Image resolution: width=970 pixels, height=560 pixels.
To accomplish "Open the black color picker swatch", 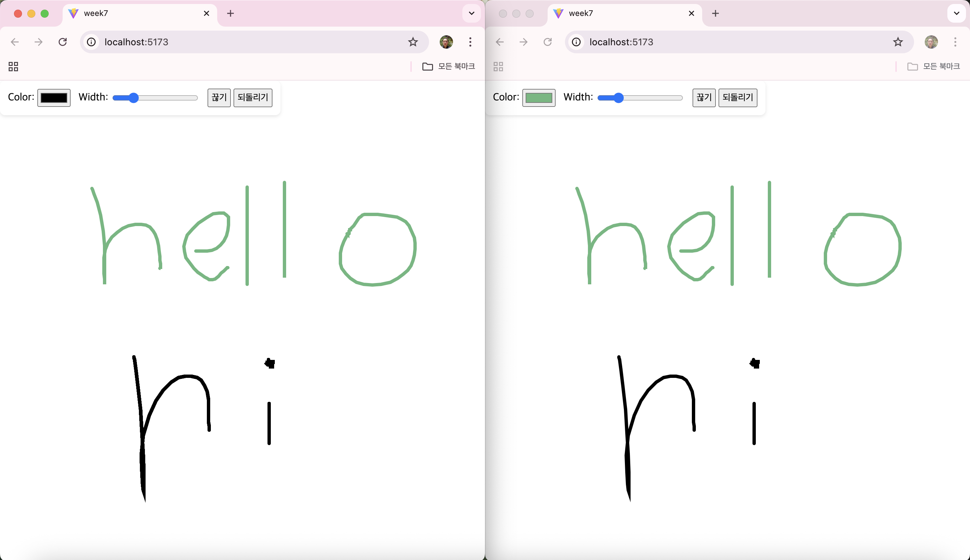I will click(x=54, y=98).
